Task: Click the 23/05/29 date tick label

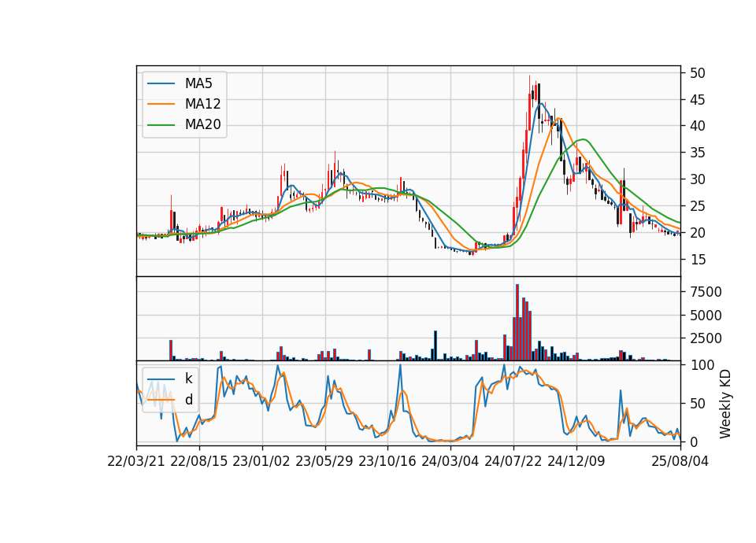Action: coord(324,461)
